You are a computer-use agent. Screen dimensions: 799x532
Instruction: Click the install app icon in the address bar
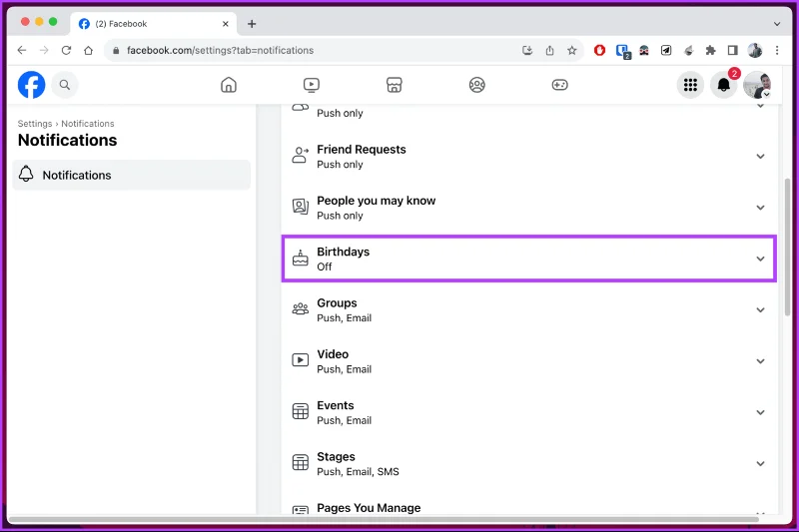pos(527,50)
